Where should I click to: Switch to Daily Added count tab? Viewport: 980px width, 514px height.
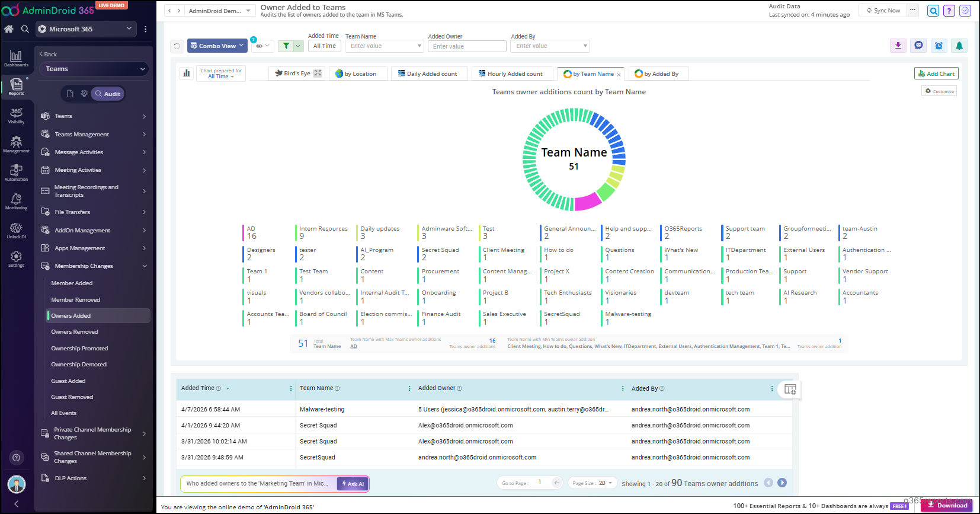coord(428,74)
